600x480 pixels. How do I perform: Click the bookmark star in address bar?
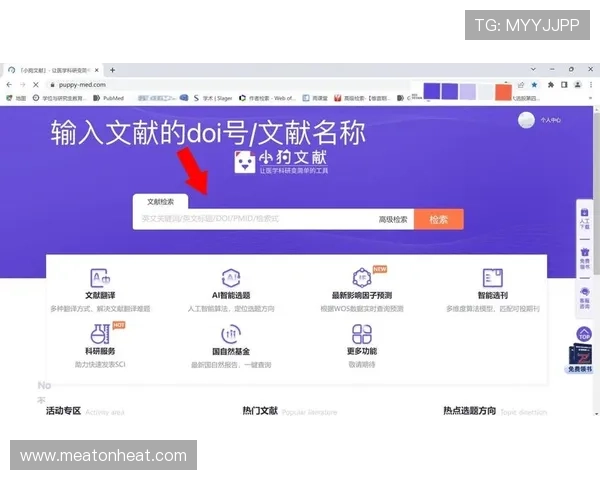(535, 85)
